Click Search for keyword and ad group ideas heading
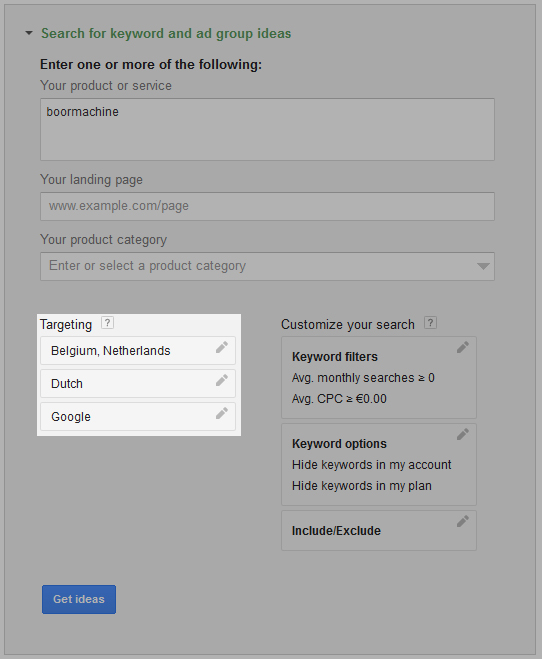Screen dimensions: 542x659 [166, 33]
